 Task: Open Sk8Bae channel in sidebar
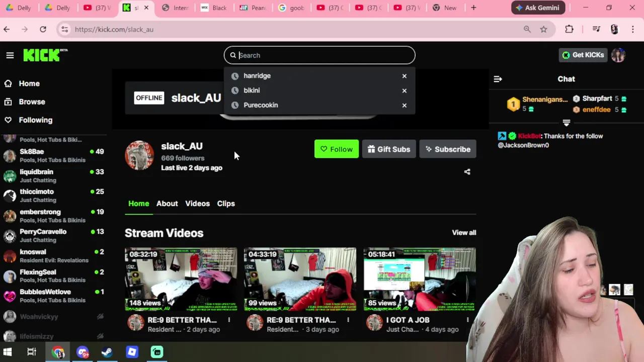click(x=53, y=155)
